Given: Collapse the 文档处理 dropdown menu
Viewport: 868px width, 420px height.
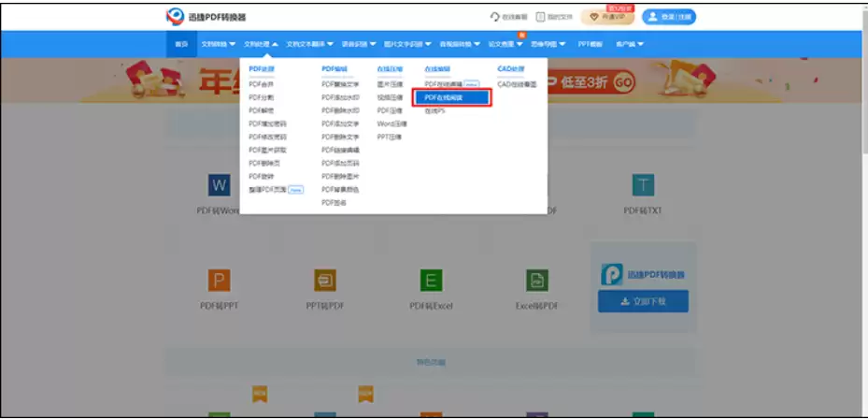Looking at the screenshot, I should (x=261, y=44).
